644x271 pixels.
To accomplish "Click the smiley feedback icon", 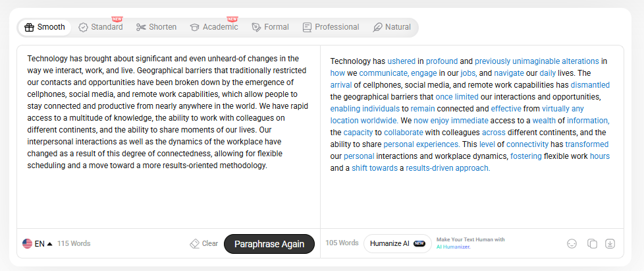I will coord(572,243).
